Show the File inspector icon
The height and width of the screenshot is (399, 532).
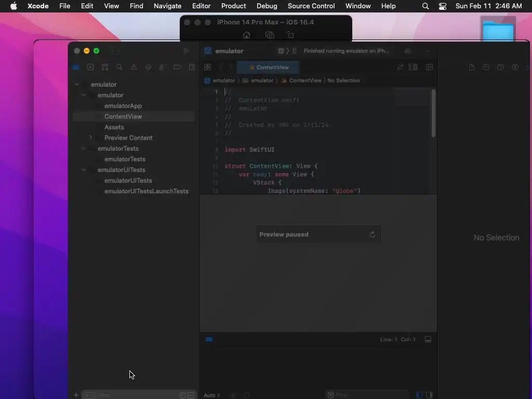(x=472, y=67)
